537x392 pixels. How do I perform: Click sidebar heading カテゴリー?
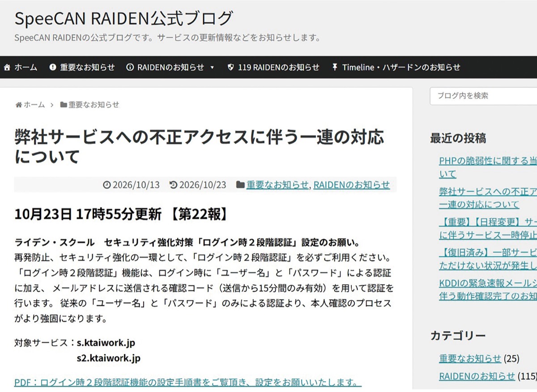(458, 336)
